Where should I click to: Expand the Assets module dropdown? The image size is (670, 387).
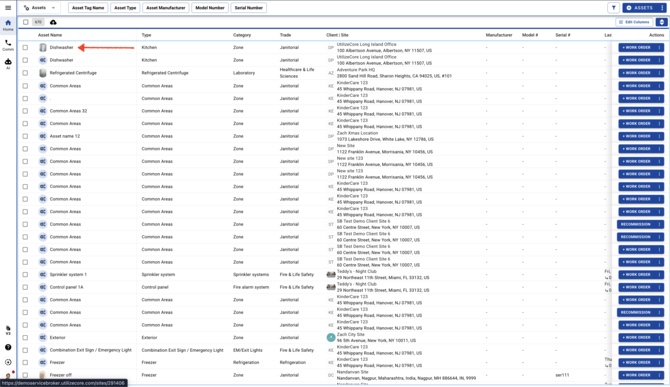(x=40, y=8)
